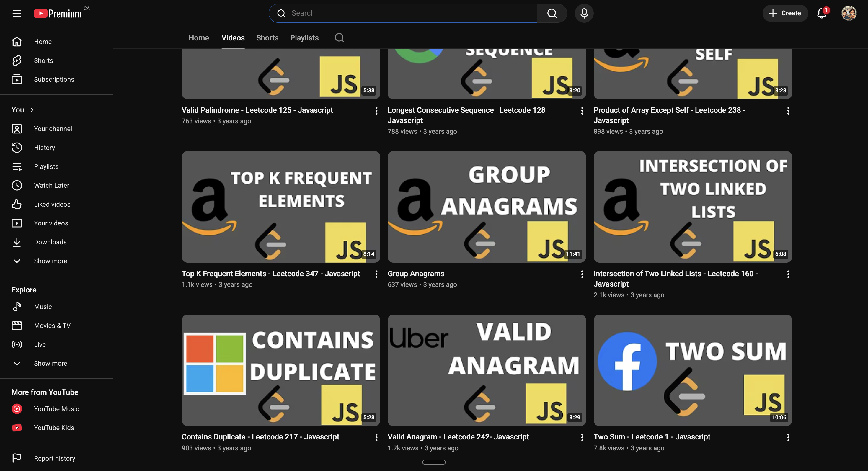Image resolution: width=868 pixels, height=471 pixels.
Task: Open Liked videos
Action: coord(57,204)
